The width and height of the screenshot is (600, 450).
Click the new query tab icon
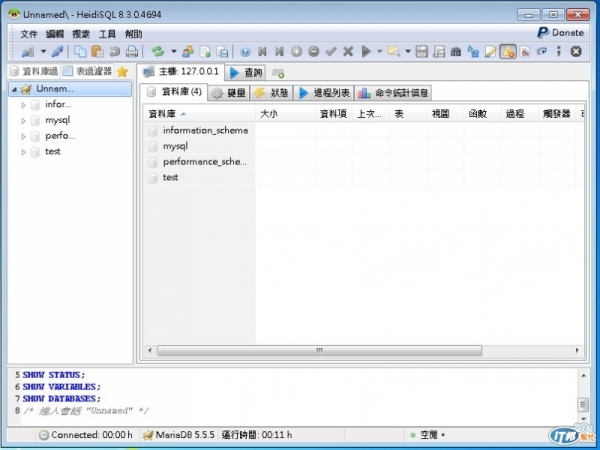(278, 73)
